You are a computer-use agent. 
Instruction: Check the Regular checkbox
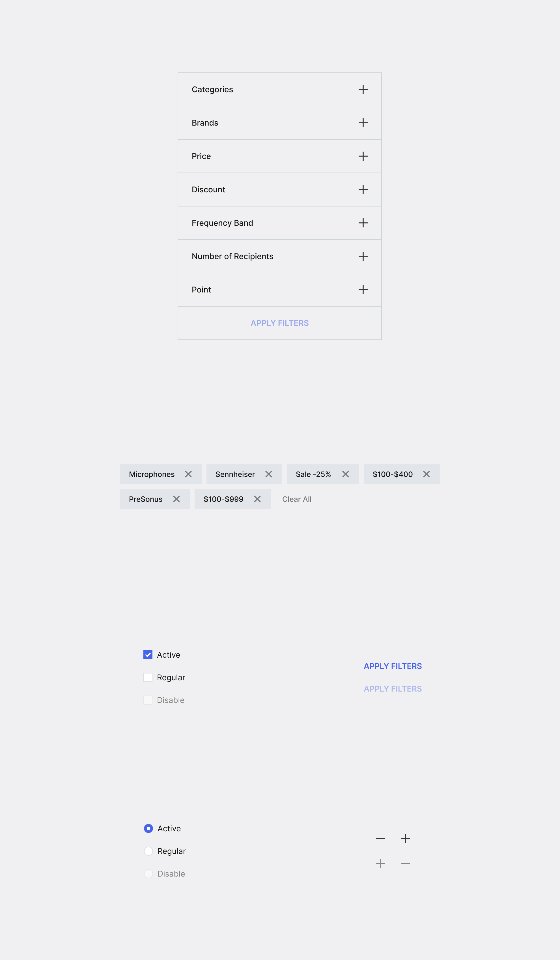(148, 677)
